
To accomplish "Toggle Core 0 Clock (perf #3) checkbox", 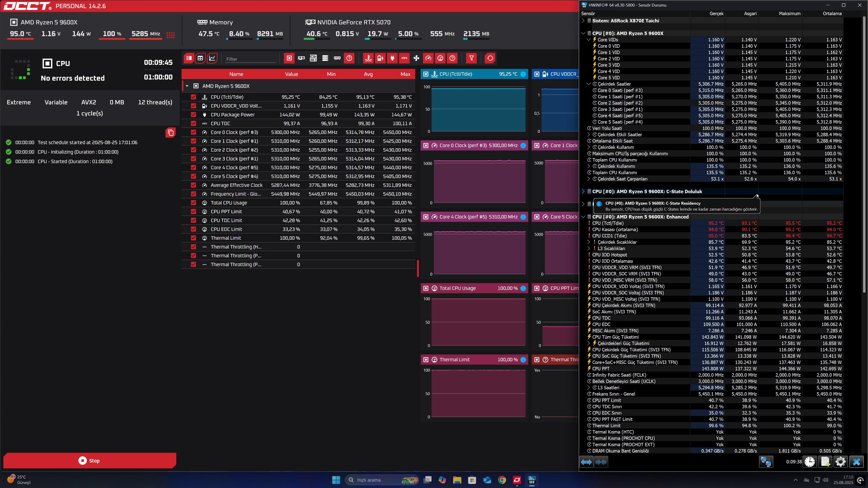I will pyautogui.click(x=193, y=132).
